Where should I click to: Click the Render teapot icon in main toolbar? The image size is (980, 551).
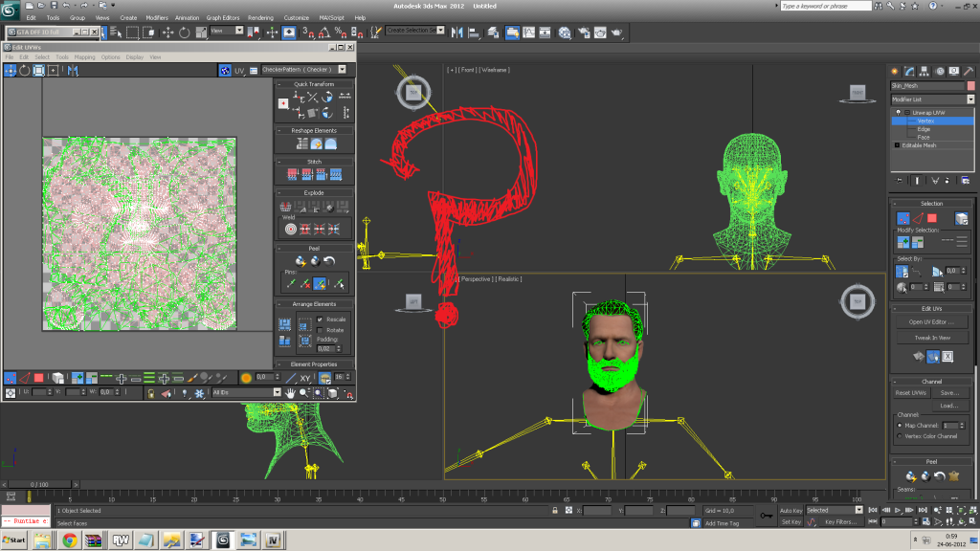pyautogui.click(x=617, y=33)
